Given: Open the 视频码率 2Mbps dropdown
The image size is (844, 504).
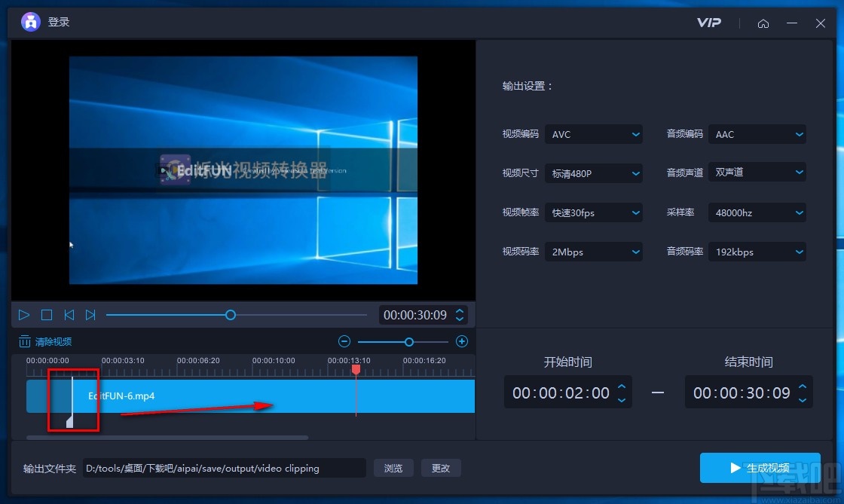Looking at the screenshot, I should tap(594, 252).
